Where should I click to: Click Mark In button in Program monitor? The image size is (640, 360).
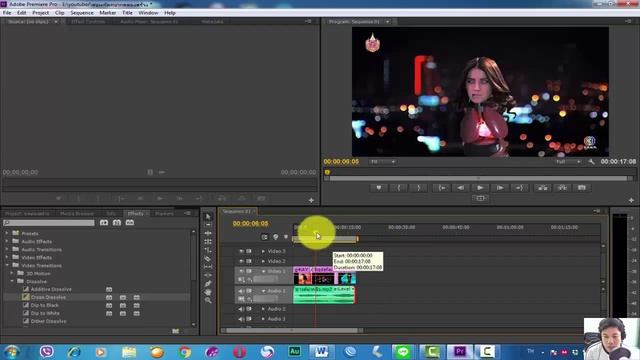coord(399,188)
